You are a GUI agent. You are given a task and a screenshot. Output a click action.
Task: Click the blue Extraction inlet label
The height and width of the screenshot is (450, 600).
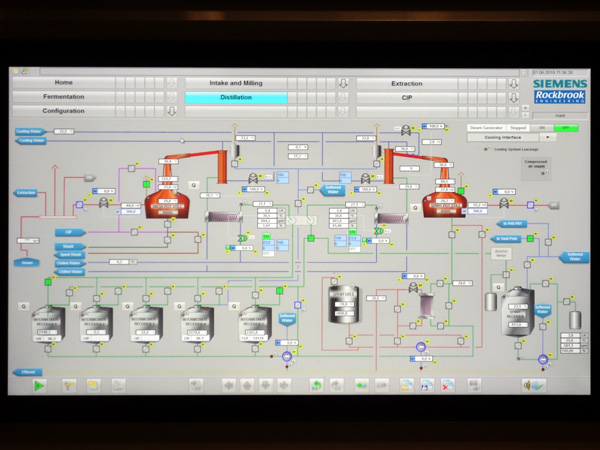[x=27, y=192]
